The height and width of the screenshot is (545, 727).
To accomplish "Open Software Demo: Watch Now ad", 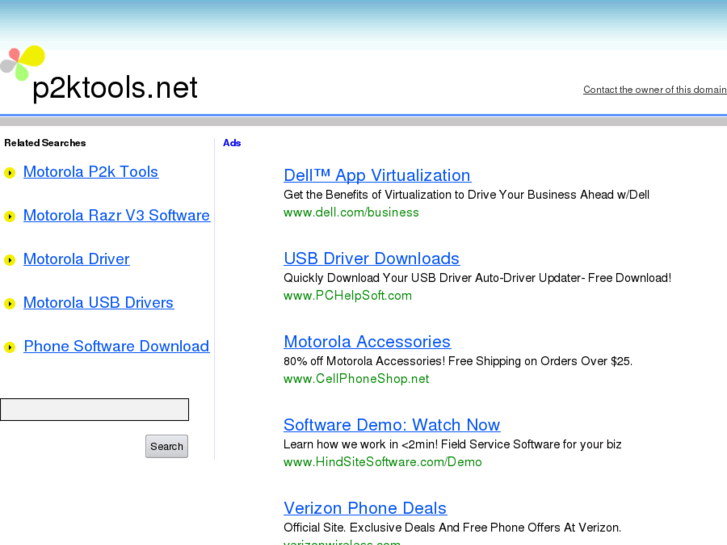I will click(x=392, y=425).
